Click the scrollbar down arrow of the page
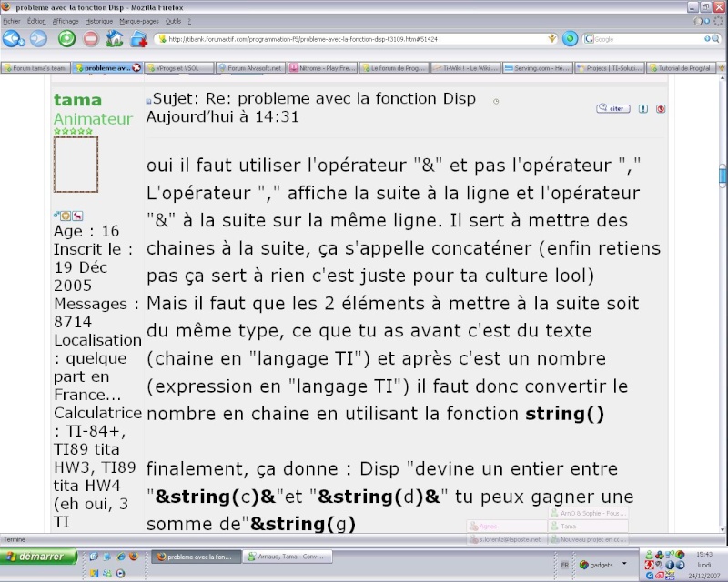Viewport: 728px width, 582px height. (x=723, y=528)
